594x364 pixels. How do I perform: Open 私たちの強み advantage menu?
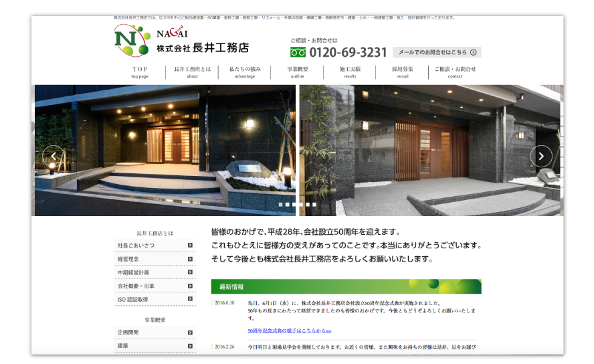[x=245, y=72]
